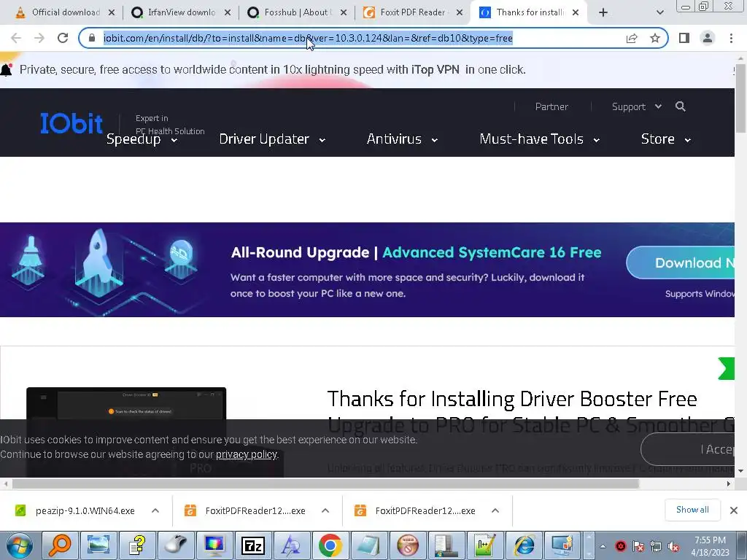Bookmark this page with the star

655,38
